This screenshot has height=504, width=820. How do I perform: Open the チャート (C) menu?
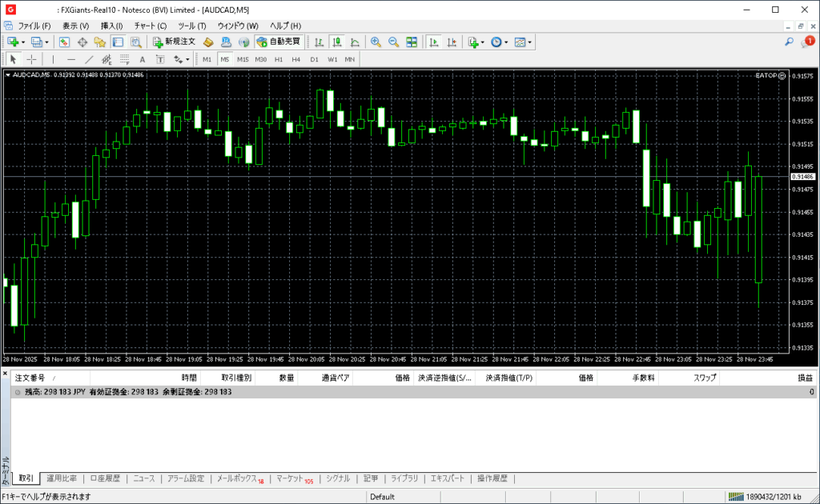[150, 26]
